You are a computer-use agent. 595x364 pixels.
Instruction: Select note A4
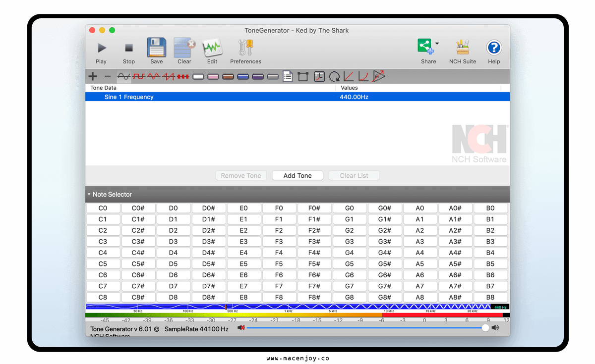click(420, 253)
